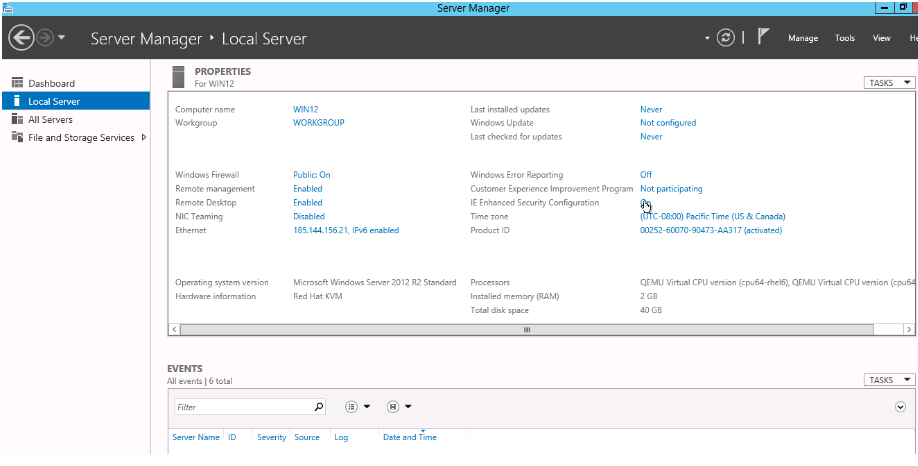Click the Red Hat KVM text

click(317, 296)
